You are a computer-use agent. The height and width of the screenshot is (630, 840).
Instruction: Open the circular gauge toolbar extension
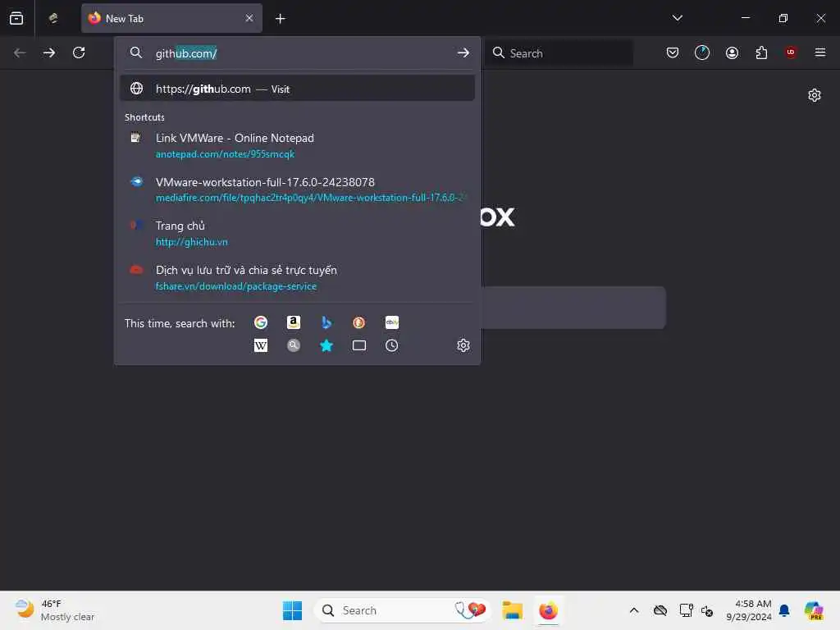pos(702,52)
